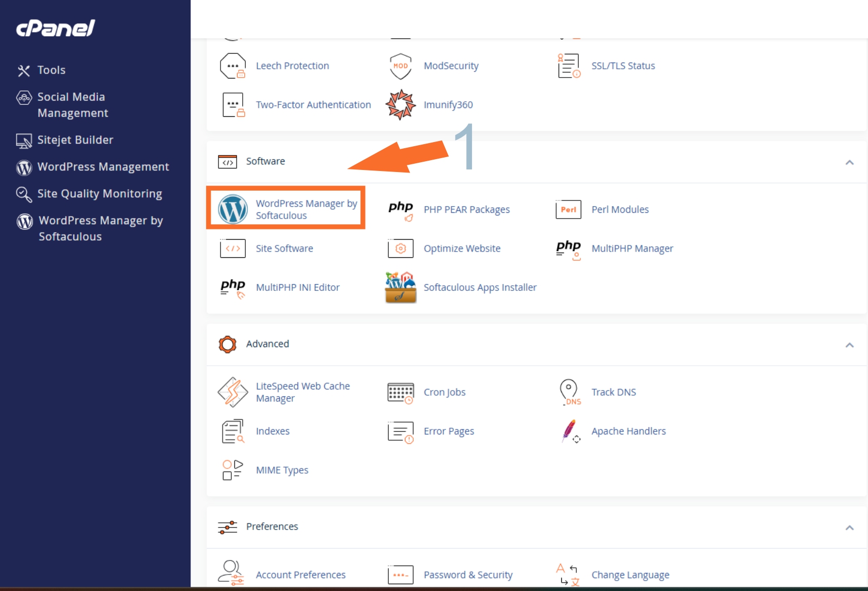The height and width of the screenshot is (591, 868).
Task: Click the Tools wrench icon in sidebar
Action: click(x=24, y=71)
